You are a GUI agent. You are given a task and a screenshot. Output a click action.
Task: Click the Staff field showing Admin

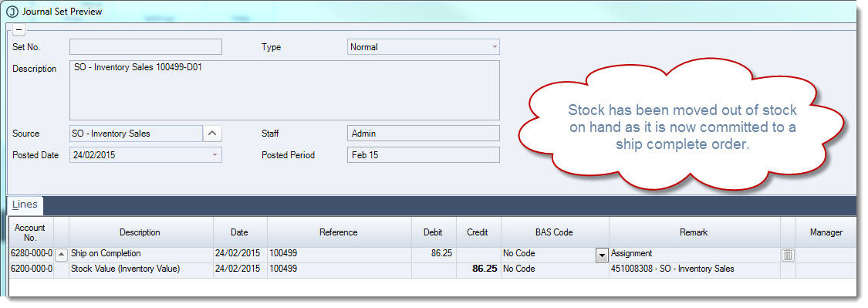pyautogui.click(x=424, y=134)
